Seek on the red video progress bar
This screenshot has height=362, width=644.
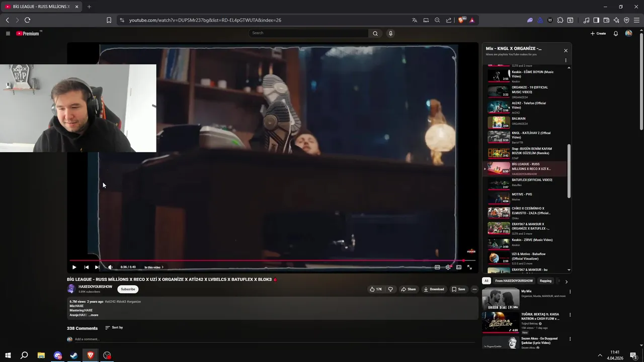click(x=272, y=260)
